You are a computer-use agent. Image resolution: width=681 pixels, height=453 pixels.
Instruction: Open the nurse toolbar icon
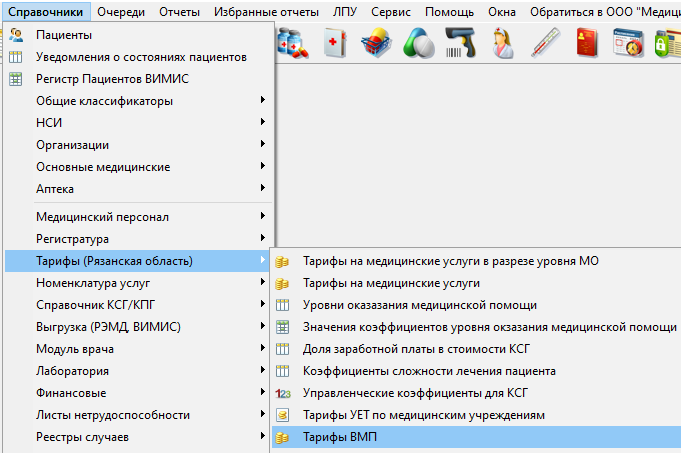(x=502, y=43)
